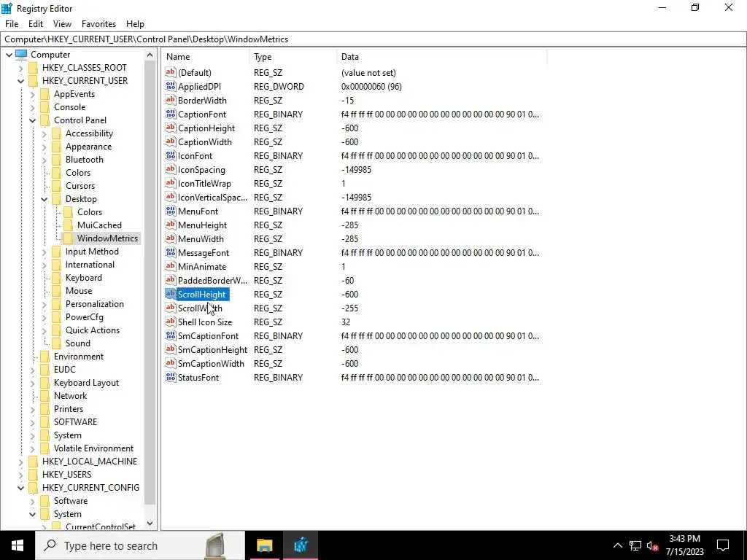Collapse the HKEY_CURRENT_CONFIG node
747x560 pixels.
[21, 488]
